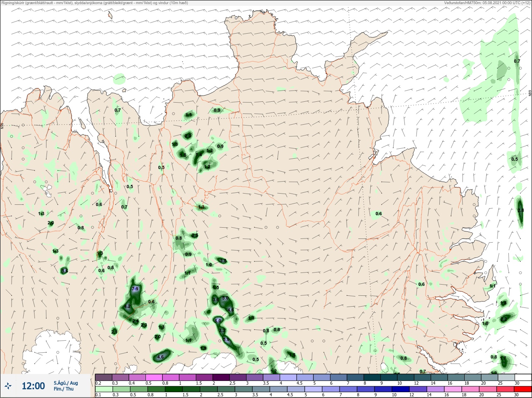Select the '5.Ágú./ Aug' date label
Image resolution: width=532 pixels, height=398 pixels.
[66, 383]
